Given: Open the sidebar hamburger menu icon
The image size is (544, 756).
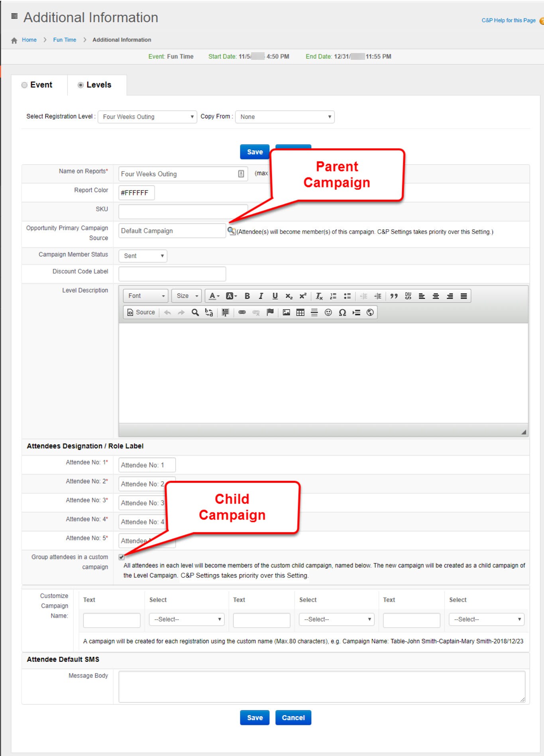Looking at the screenshot, I should click(x=14, y=16).
